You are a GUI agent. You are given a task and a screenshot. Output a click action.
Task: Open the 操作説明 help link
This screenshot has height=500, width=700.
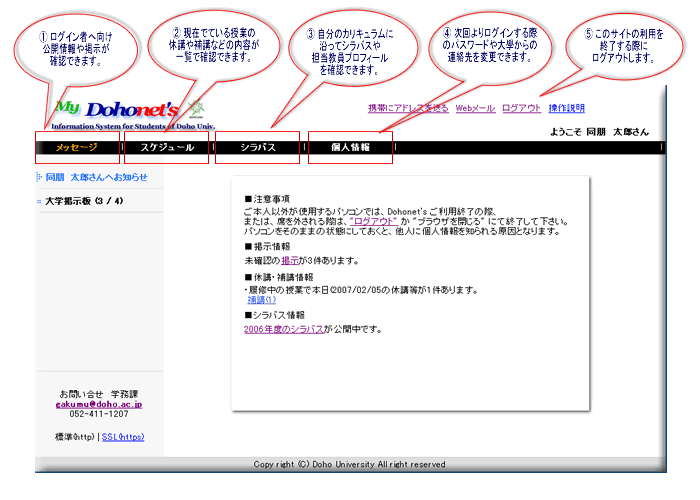coord(567,108)
